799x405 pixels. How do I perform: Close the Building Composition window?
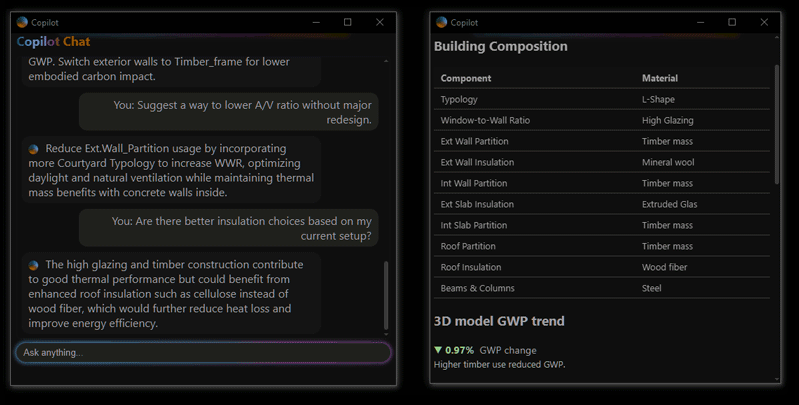[x=764, y=22]
